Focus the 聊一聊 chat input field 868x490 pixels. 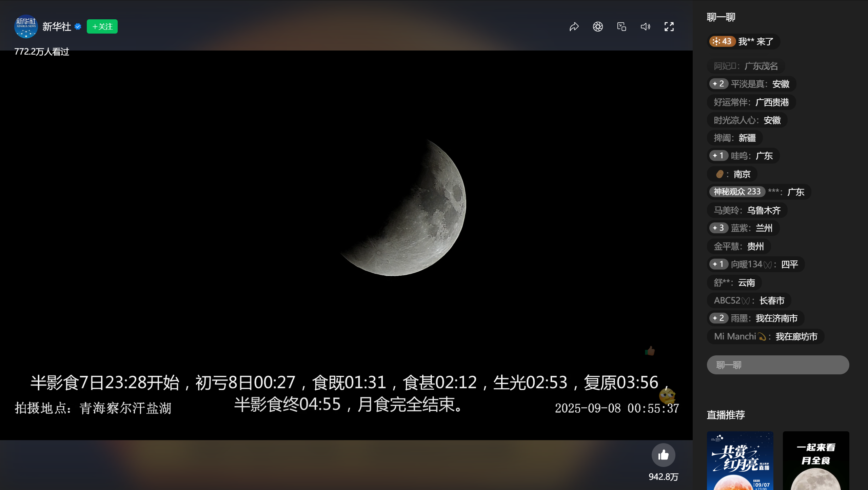[778, 365]
